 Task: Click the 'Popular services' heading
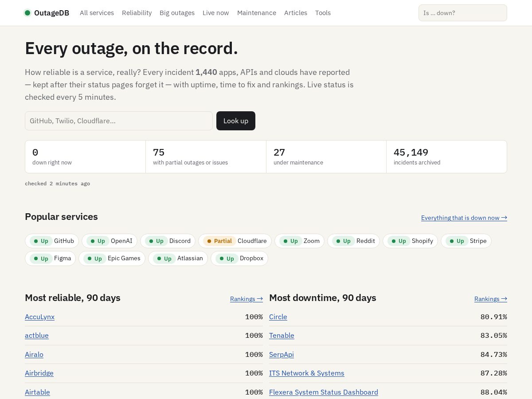click(x=61, y=217)
